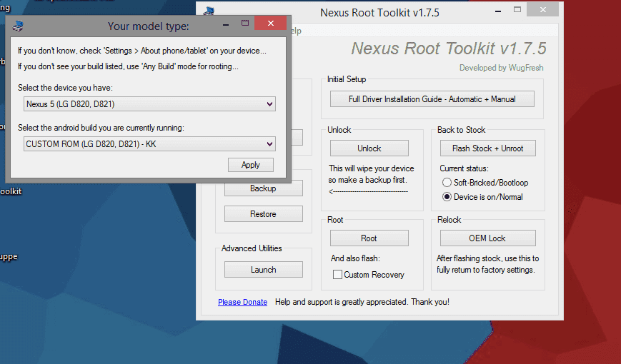Select Device is on/Normal radio option
Image resolution: width=621 pixels, height=364 pixels.
tap(447, 197)
